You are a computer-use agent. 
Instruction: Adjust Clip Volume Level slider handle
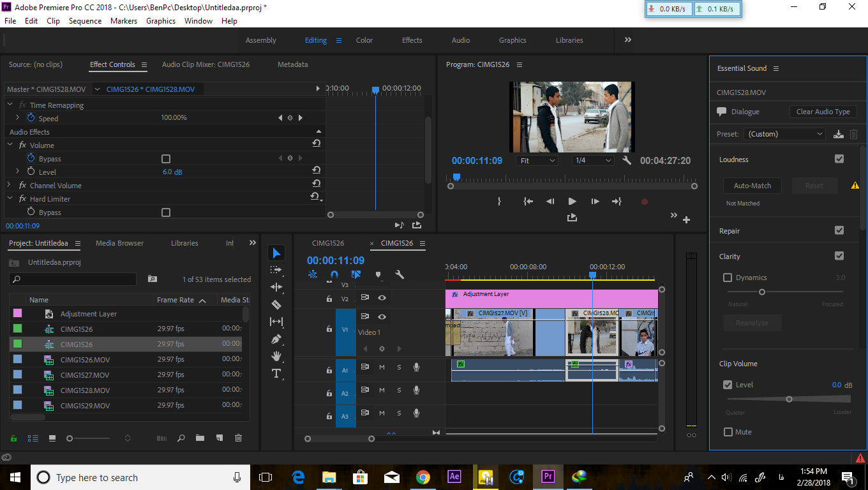[x=789, y=399]
